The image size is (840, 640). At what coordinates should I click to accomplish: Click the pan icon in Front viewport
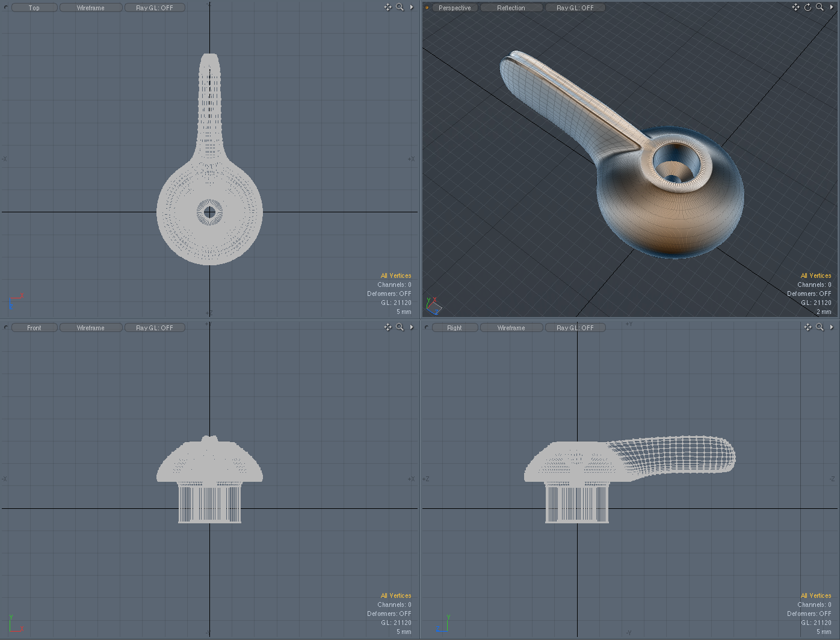[x=388, y=327]
